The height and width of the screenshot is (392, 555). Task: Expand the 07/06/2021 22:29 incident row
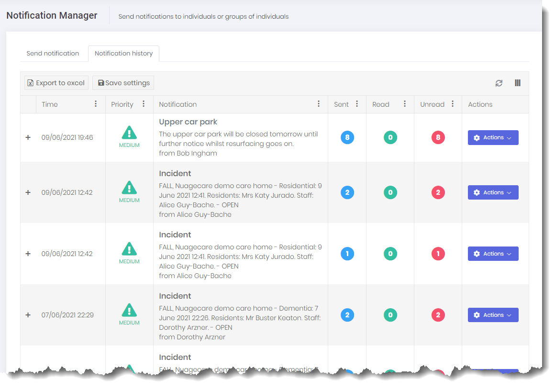click(x=28, y=315)
